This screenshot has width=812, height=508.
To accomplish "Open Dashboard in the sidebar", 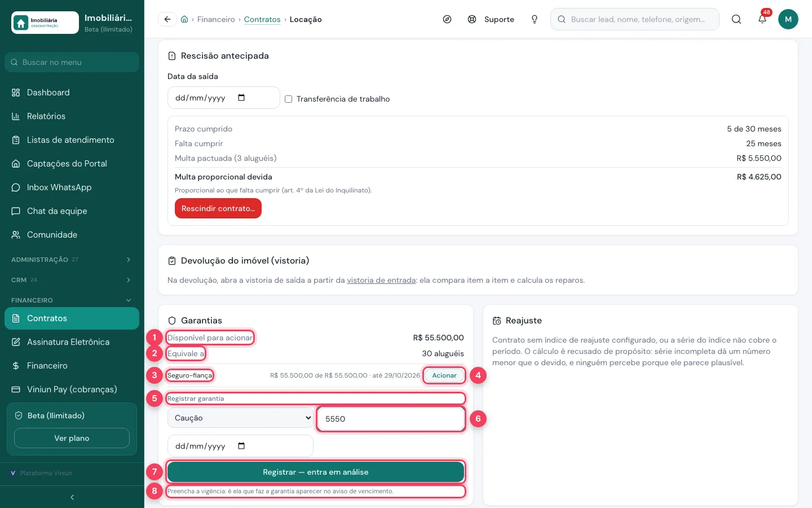I will [x=72, y=93].
